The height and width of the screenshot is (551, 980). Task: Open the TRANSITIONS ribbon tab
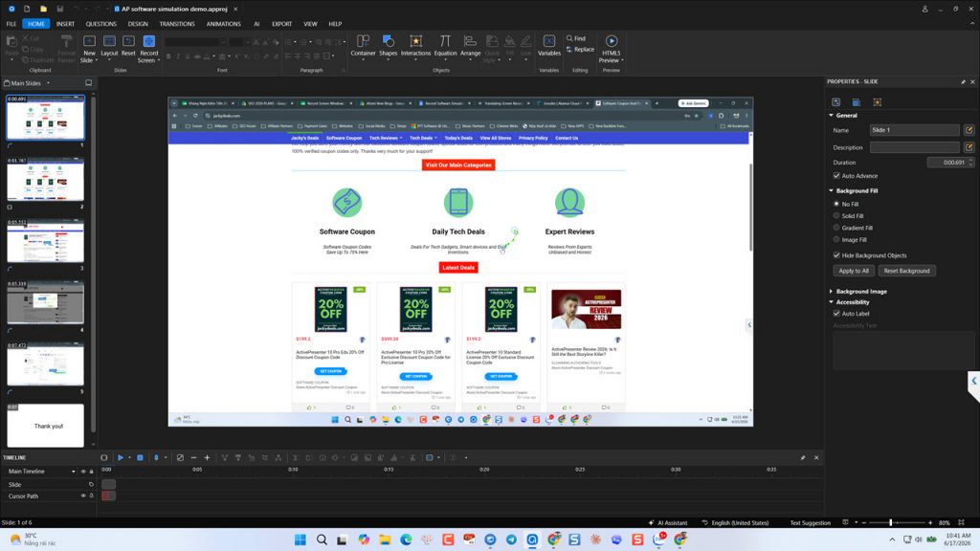[x=177, y=24]
